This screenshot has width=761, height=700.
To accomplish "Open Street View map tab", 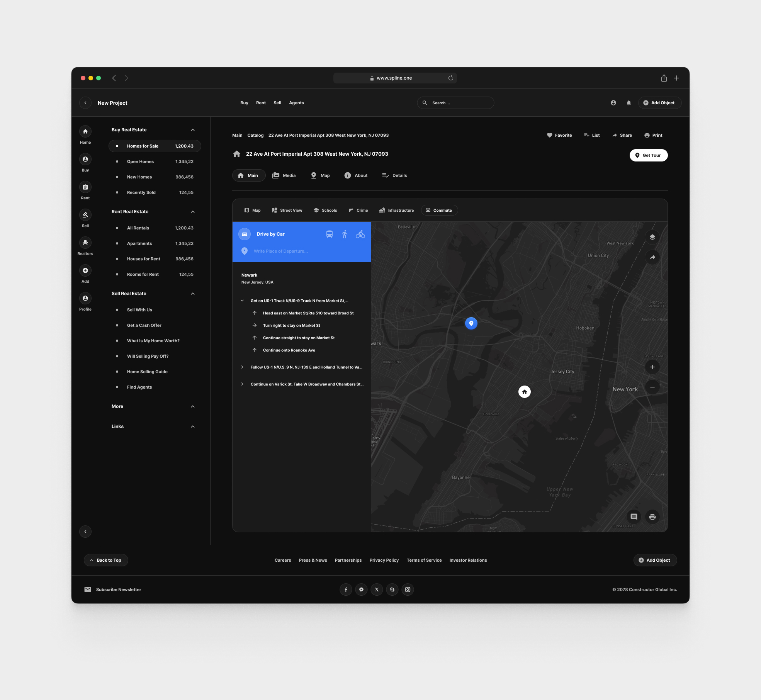I will click(x=287, y=211).
